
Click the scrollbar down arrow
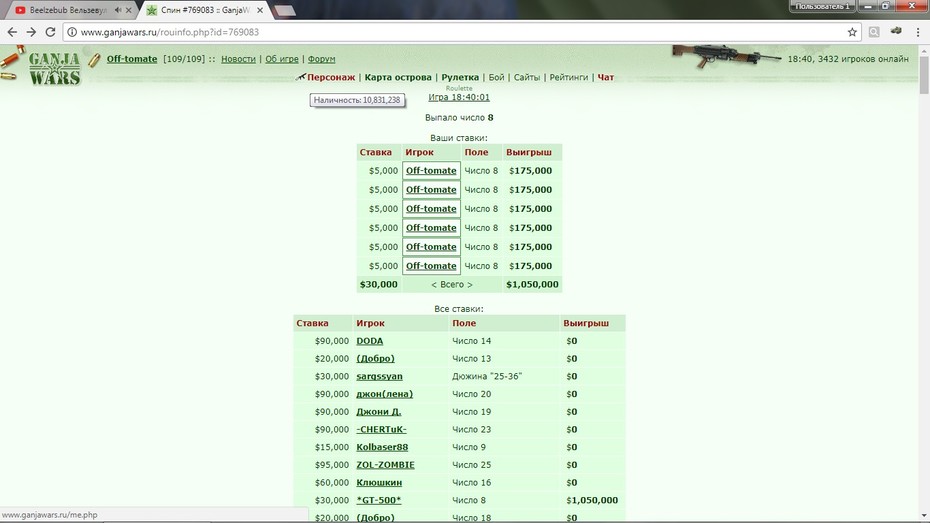pos(924,516)
